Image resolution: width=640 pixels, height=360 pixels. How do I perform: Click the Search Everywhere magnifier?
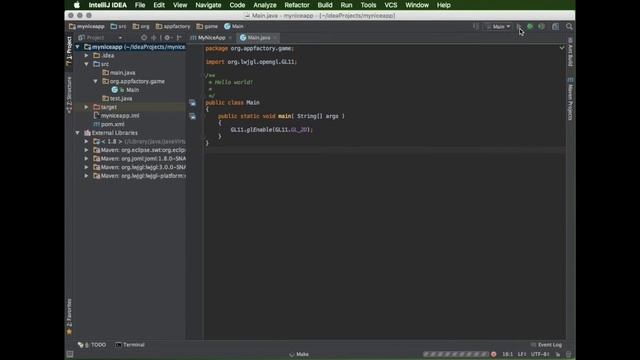pyautogui.click(x=569, y=27)
